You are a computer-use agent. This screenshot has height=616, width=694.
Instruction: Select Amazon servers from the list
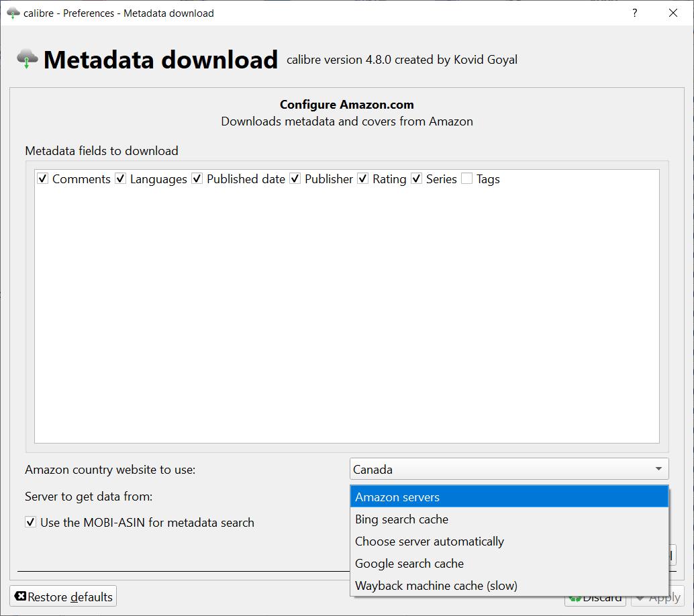pos(509,497)
